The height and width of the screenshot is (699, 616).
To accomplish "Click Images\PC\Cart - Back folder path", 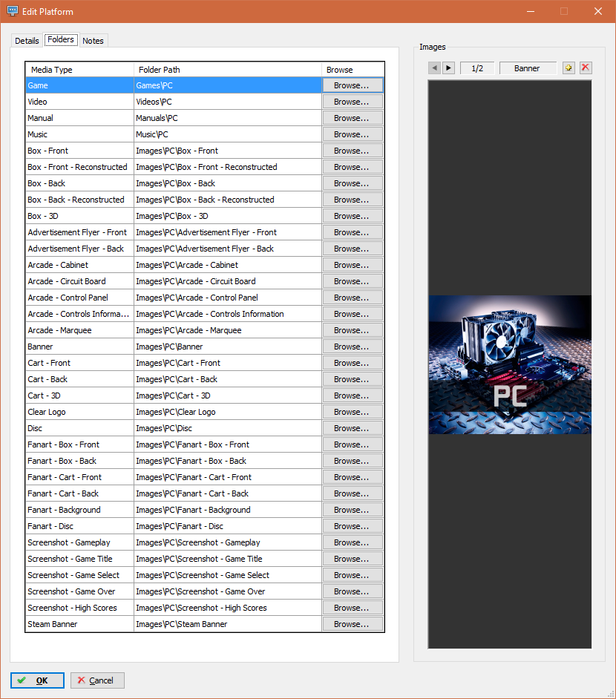I will click(x=228, y=379).
